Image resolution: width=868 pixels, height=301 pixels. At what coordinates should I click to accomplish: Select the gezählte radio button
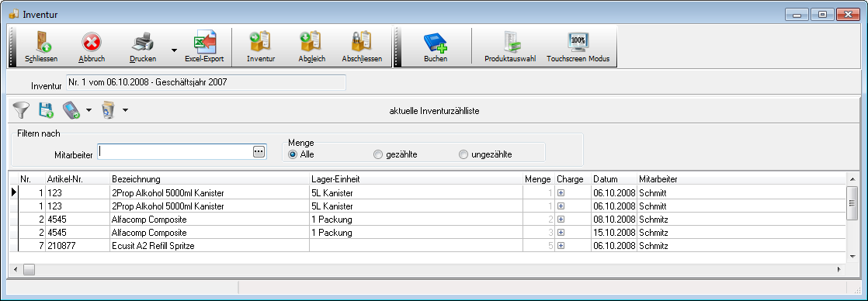coord(378,154)
